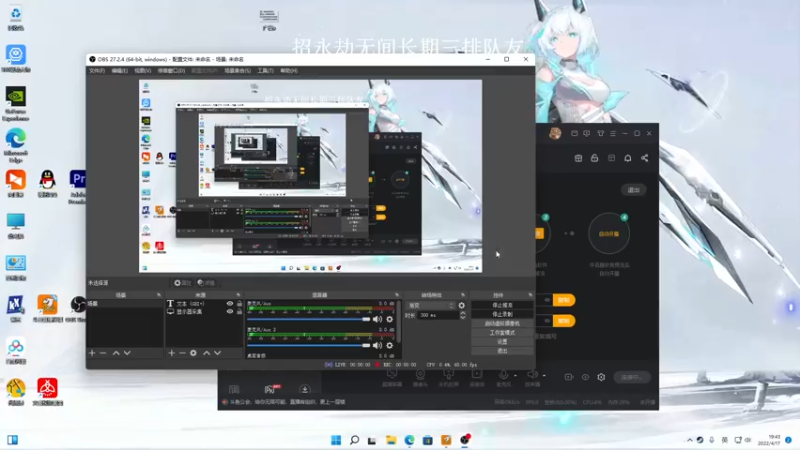Open the Scene Collection menu in OBS
Image resolution: width=800 pixels, height=450 pixels.
click(x=237, y=71)
